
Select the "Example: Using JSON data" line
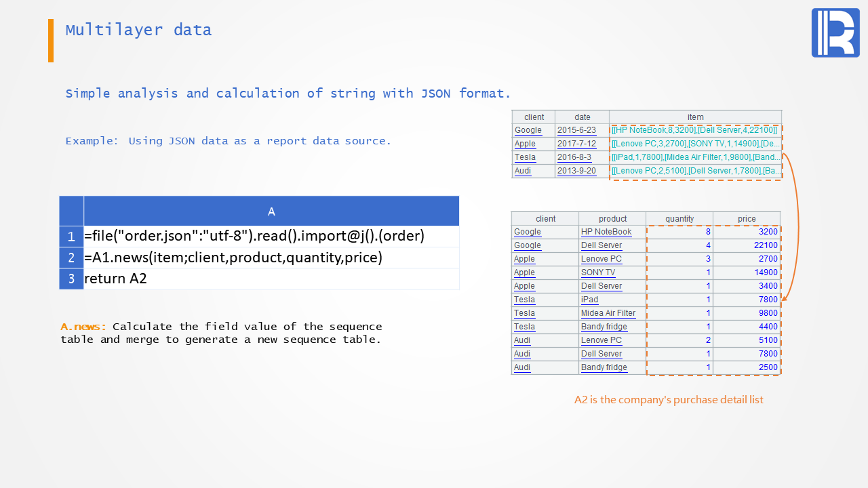229,141
